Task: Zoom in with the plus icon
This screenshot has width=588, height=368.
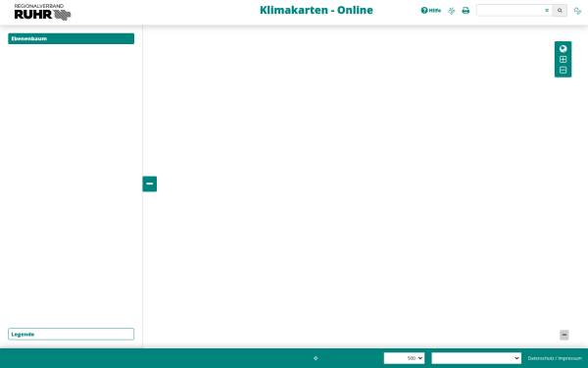Action: coord(563,59)
